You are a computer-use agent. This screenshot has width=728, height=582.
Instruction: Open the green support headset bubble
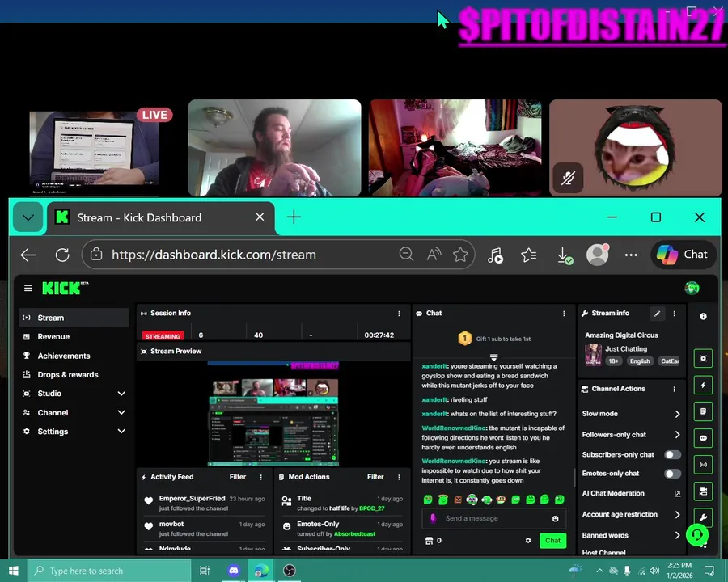(697, 534)
